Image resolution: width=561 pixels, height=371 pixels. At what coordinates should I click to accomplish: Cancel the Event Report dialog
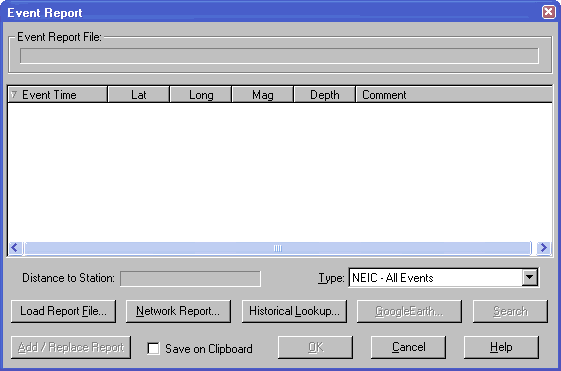coord(408,347)
